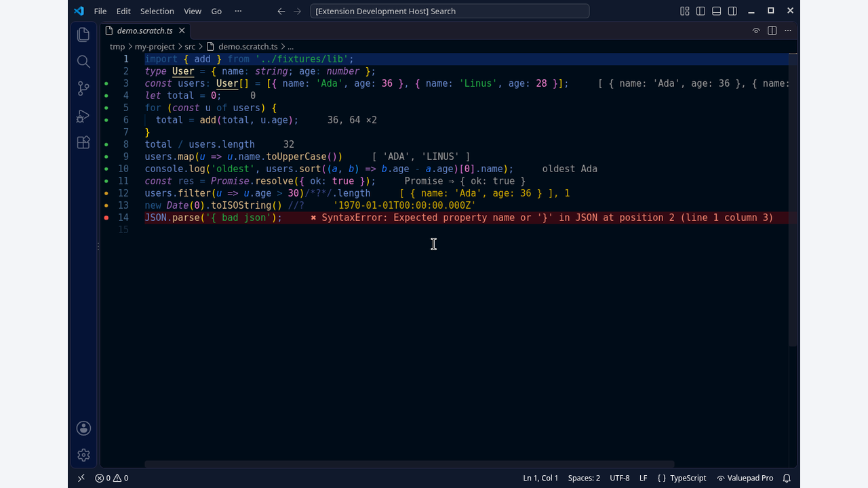Click the eye icon in editor toolbar
The height and width of the screenshot is (488, 868).
click(756, 30)
